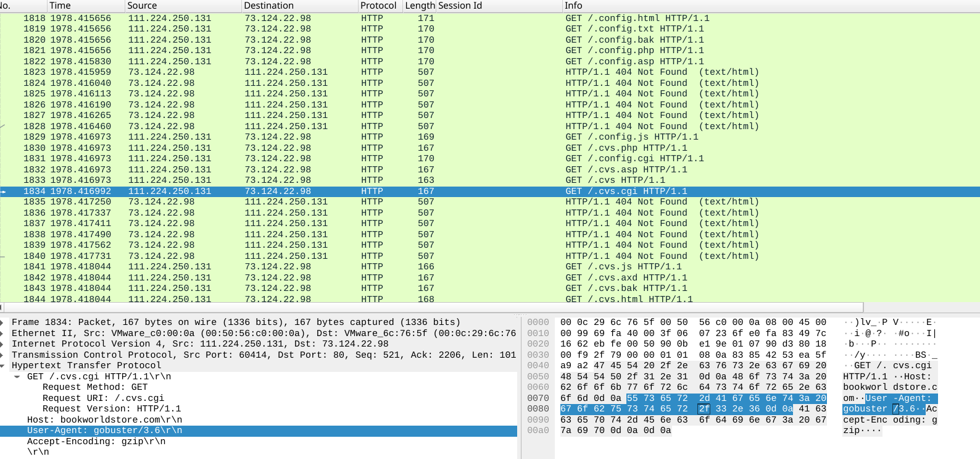The image size is (980, 459).
Task: Click the Session Id column header
Action: pos(460,6)
